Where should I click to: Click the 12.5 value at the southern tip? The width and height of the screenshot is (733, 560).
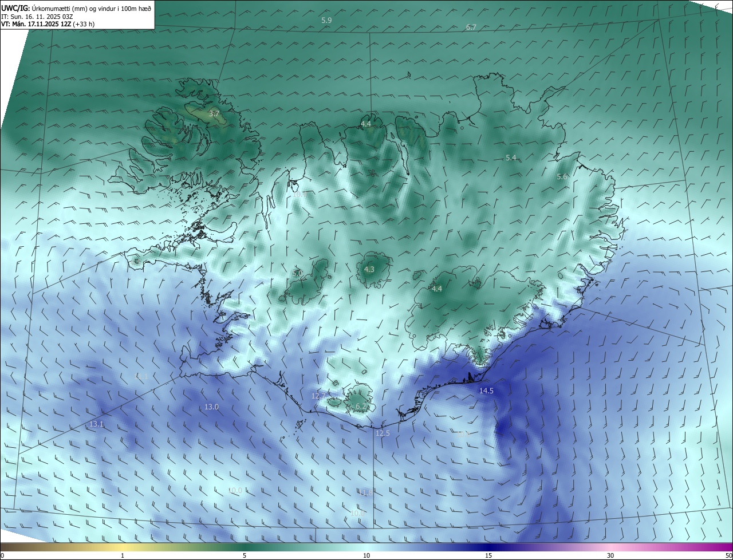383,433
